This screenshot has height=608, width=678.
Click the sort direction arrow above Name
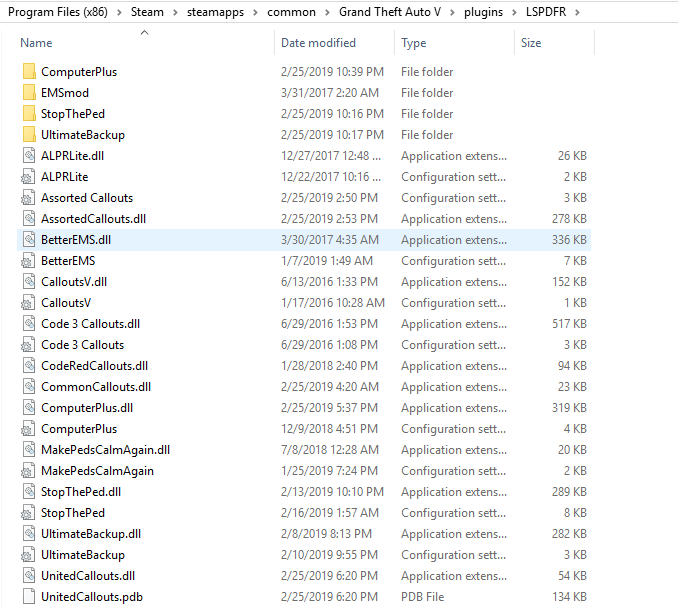(x=145, y=32)
